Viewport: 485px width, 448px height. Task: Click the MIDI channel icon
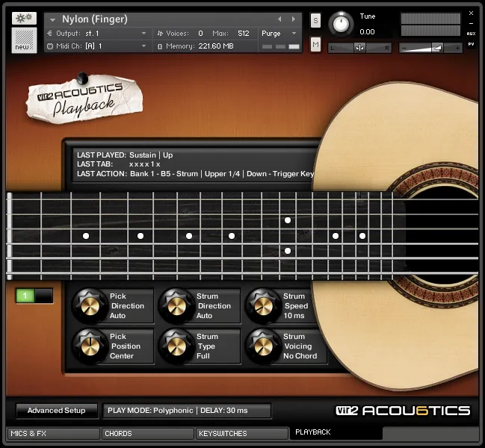pyautogui.click(x=50, y=46)
